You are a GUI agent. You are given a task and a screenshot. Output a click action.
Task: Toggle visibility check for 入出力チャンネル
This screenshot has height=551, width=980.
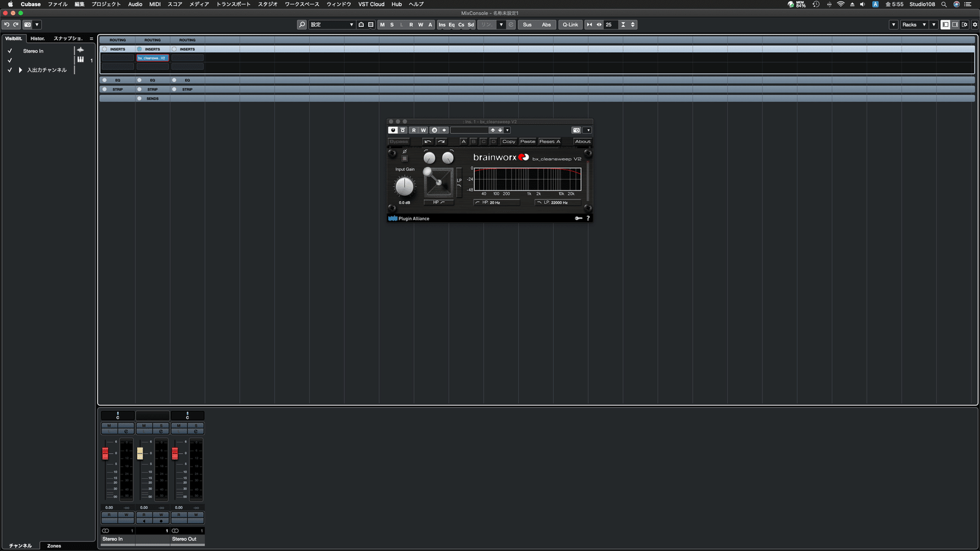click(10, 70)
